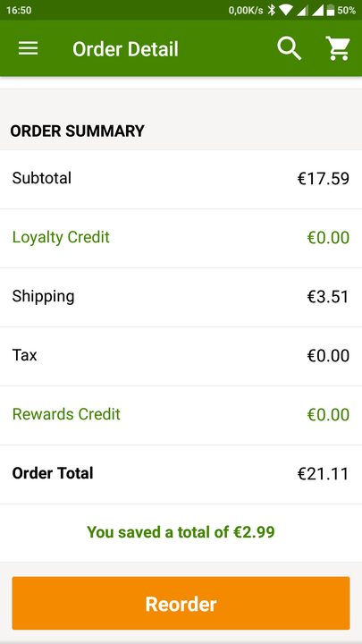Tap the Reorder button
362x644 pixels.
point(181,603)
